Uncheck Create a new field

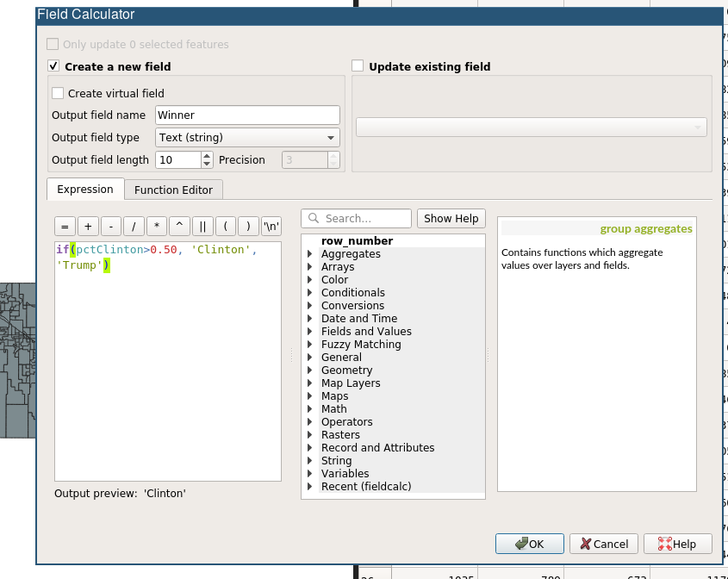(x=53, y=66)
